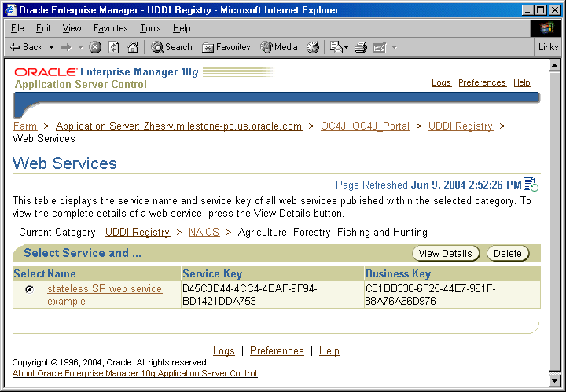Screen dimensions: 566x392
Task: Open the Farm breadcrumb link
Action: 25,126
